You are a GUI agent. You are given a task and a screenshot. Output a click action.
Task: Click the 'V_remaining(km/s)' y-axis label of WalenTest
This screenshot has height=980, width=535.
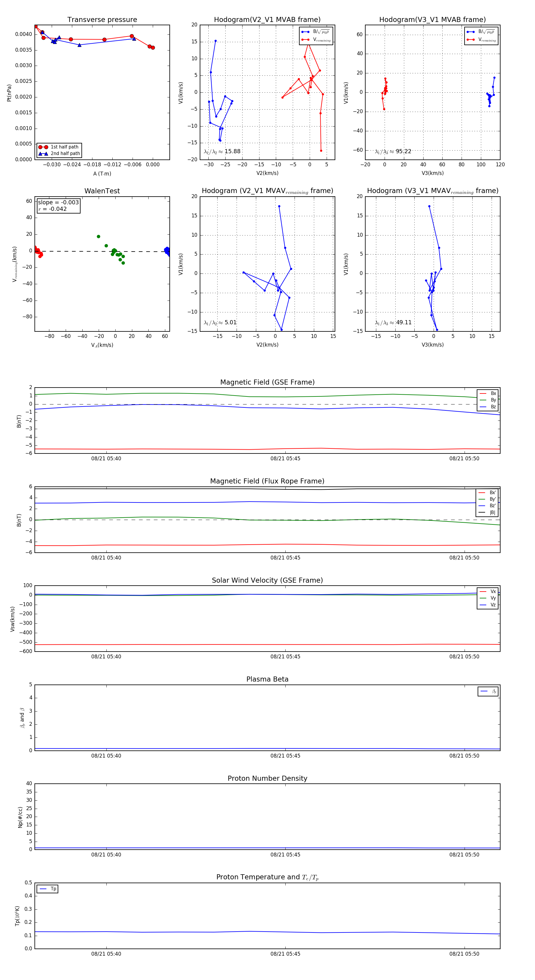pyautogui.click(x=15, y=264)
